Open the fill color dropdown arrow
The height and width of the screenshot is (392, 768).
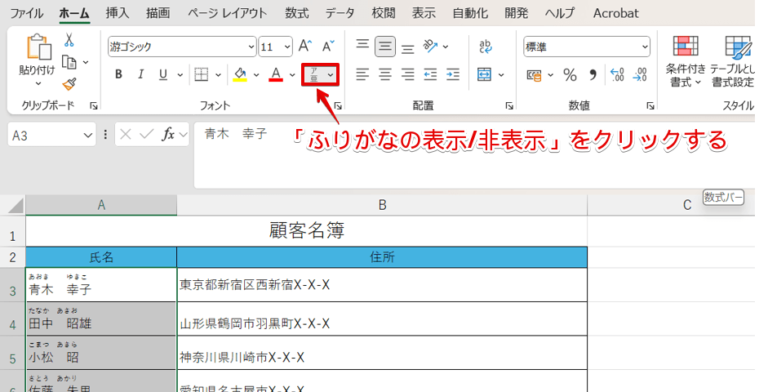click(x=256, y=75)
